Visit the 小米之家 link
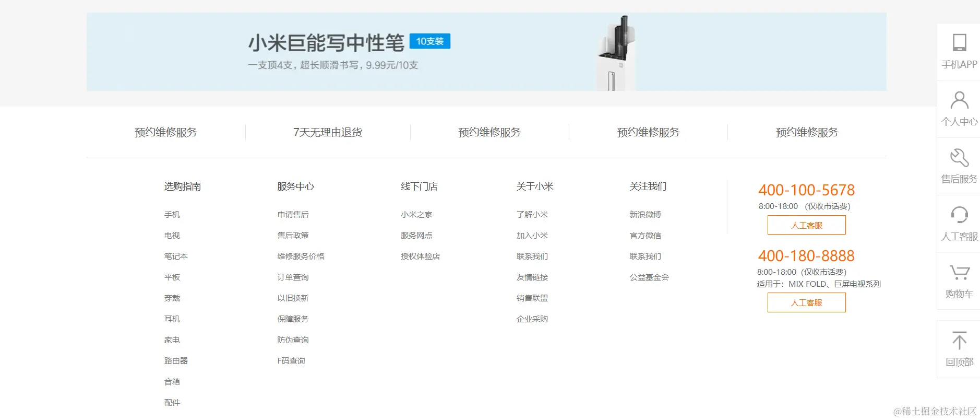The image size is (980, 420). tap(416, 215)
